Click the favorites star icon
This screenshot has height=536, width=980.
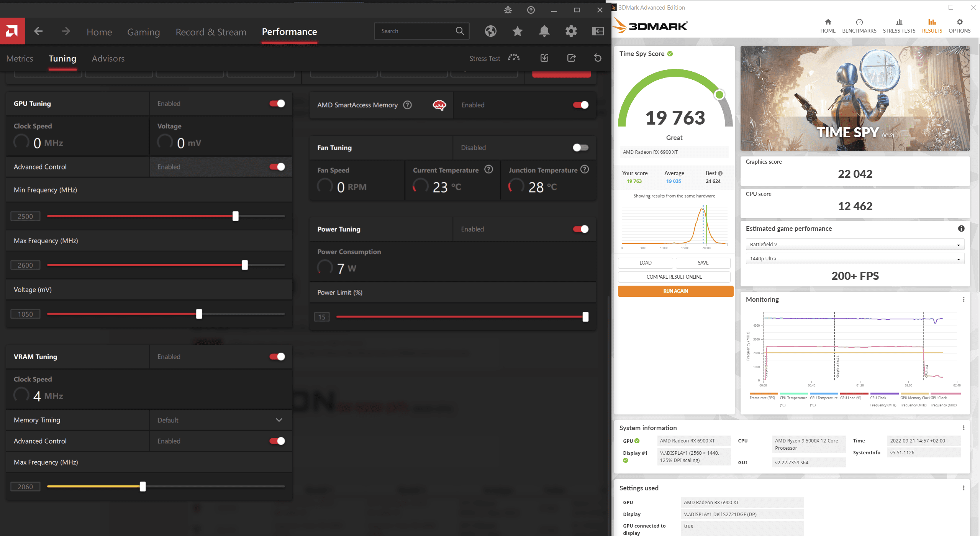[x=517, y=31]
